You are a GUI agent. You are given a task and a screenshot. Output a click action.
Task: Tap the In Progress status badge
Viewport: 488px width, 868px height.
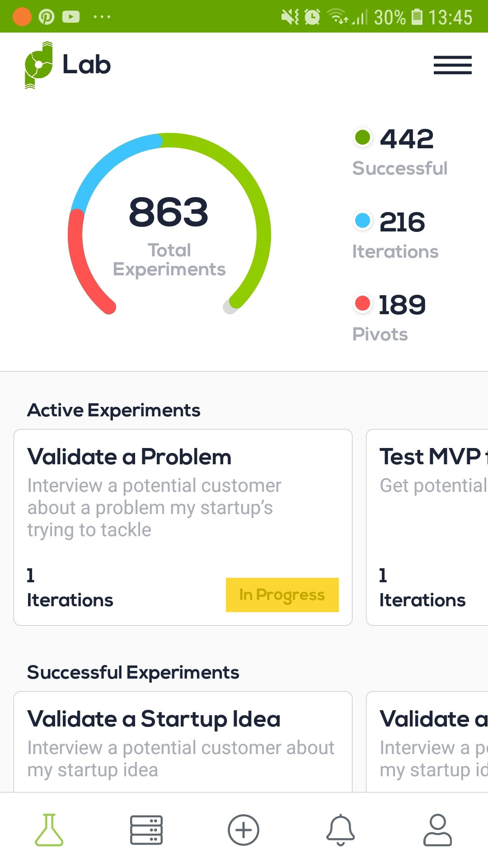coord(282,594)
